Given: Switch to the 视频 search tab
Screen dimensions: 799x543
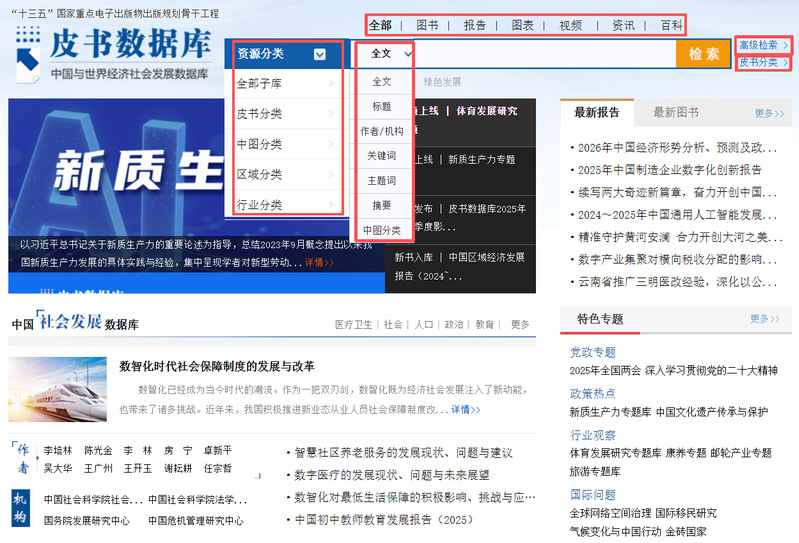Looking at the screenshot, I should click(570, 25).
